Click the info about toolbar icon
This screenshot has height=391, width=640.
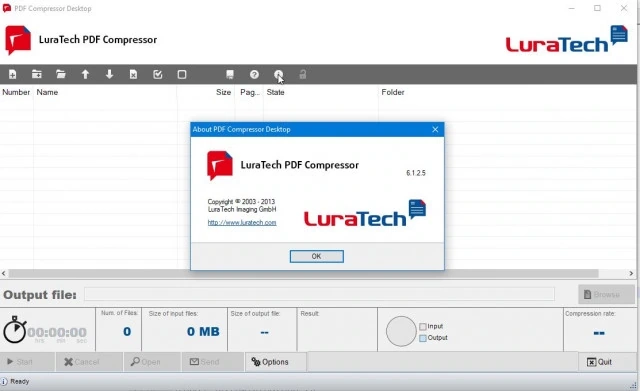pos(278,74)
